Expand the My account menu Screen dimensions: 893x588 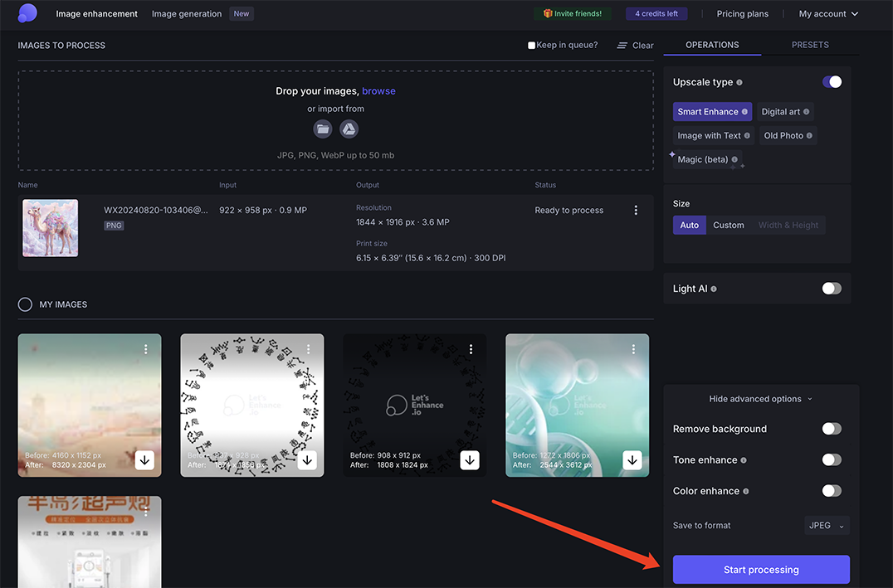tap(827, 14)
